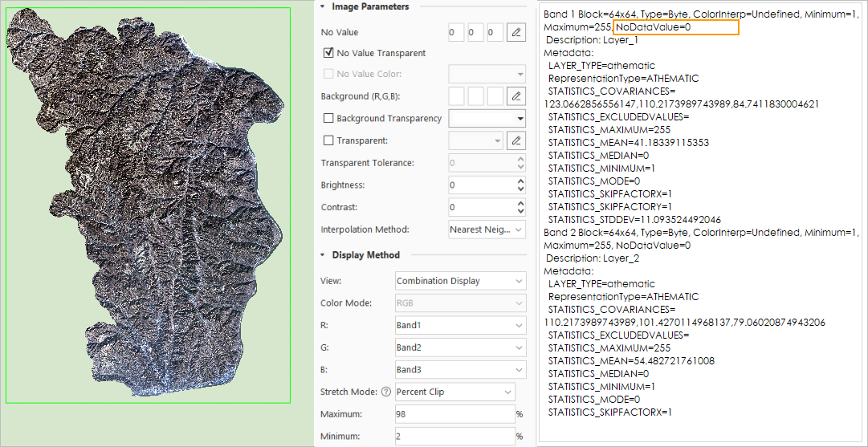Open the Background Transparency color dropdown
Image resolution: width=868 pixels, height=447 pixels.
[x=486, y=119]
